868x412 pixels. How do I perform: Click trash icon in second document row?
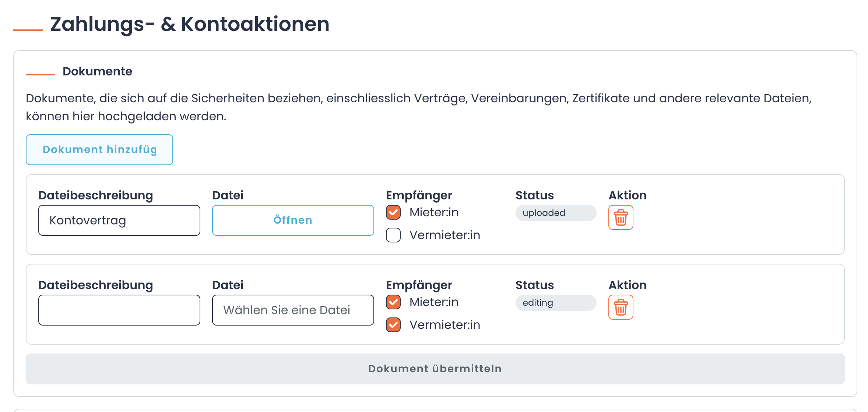(621, 307)
